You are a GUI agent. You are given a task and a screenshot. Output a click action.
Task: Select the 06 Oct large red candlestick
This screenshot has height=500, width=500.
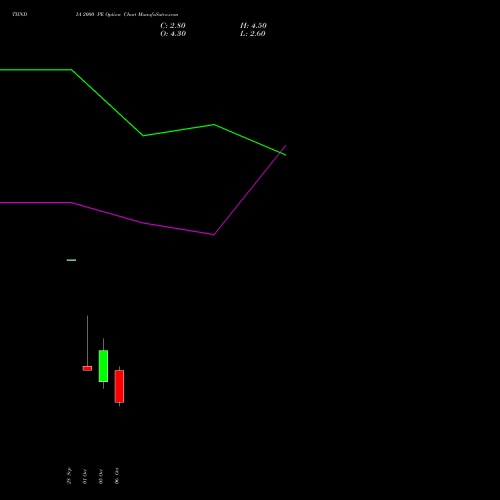point(119,386)
